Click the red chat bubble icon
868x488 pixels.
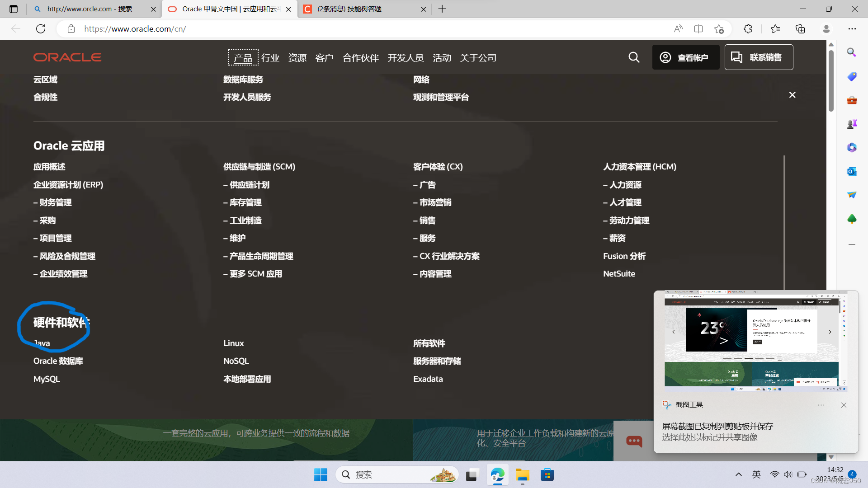[x=634, y=441]
